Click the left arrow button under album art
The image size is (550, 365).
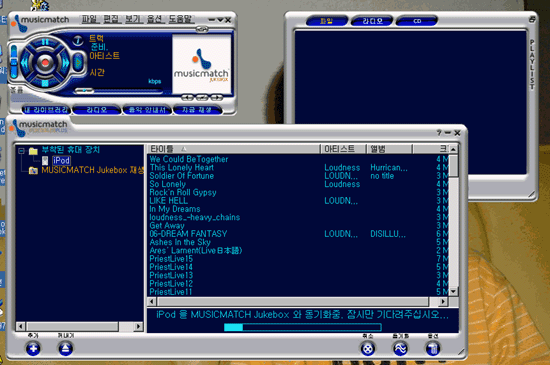[188, 97]
